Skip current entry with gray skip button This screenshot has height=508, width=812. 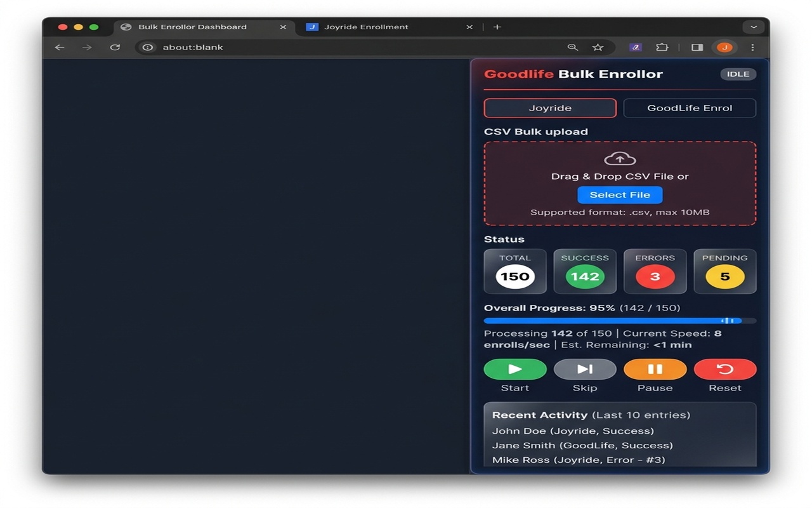(585, 369)
